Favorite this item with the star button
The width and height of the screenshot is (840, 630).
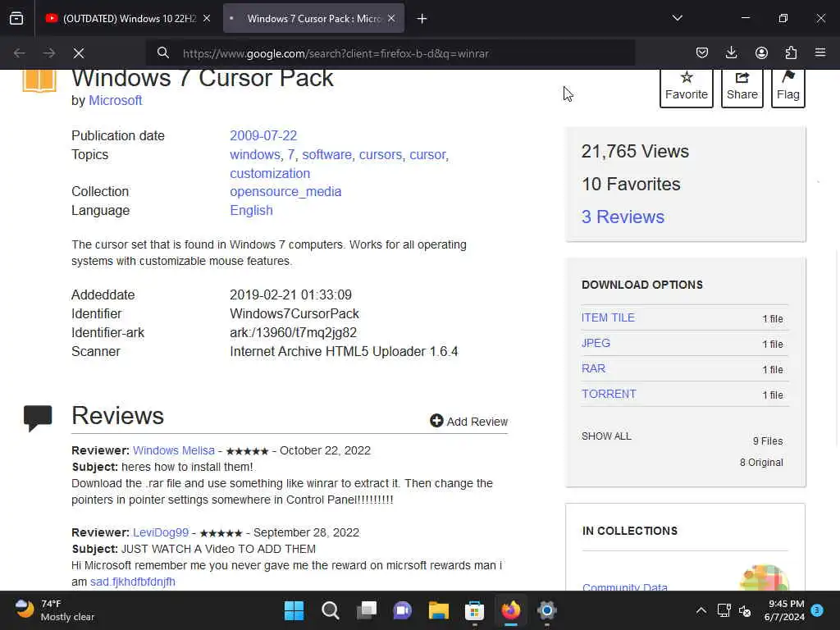(687, 88)
